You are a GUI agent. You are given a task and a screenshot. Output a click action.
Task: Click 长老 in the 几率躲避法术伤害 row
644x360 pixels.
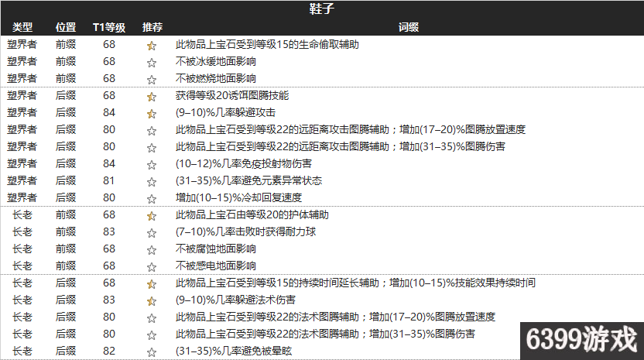click(x=22, y=300)
